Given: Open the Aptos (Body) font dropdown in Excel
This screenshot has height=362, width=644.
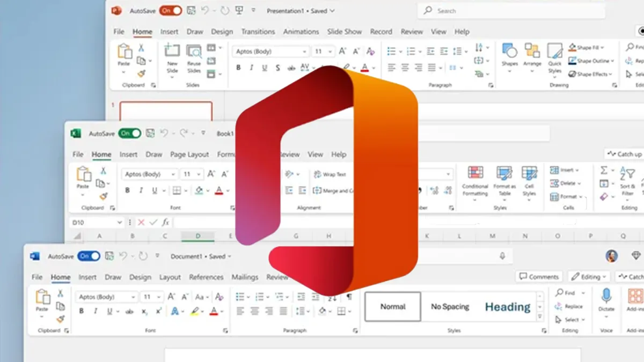Looking at the screenshot, I should click(x=173, y=174).
